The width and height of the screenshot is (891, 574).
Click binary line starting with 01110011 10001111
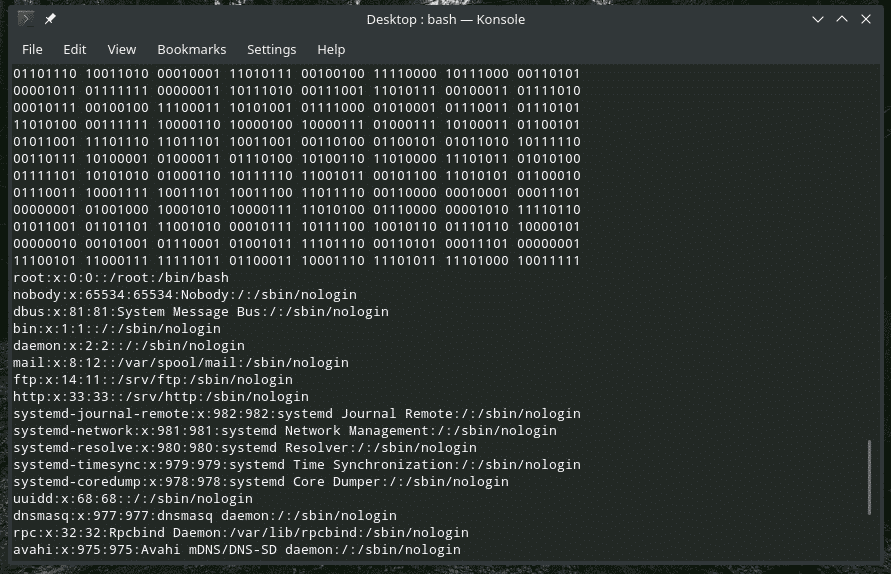(297, 193)
